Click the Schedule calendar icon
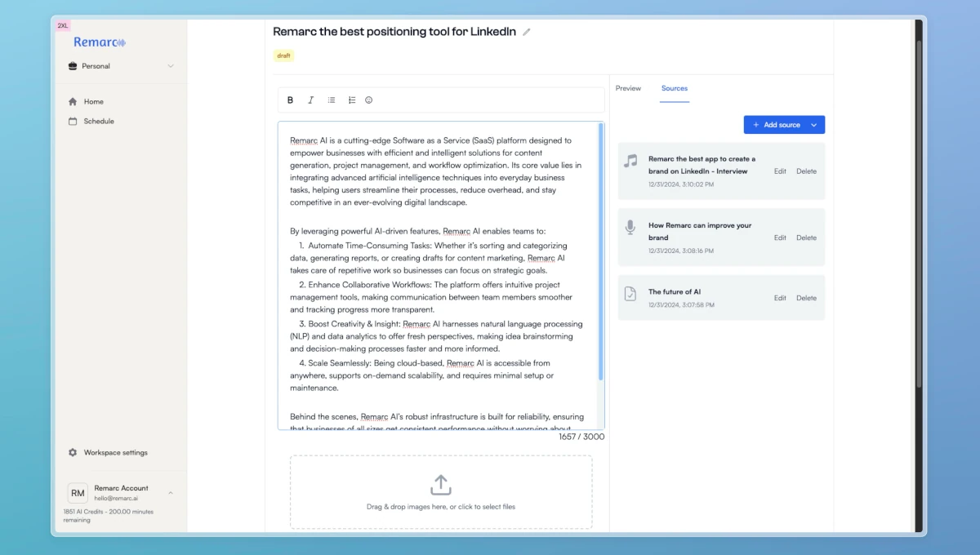This screenshot has height=555, width=980. pyautogui.click(x=73, y=121)
